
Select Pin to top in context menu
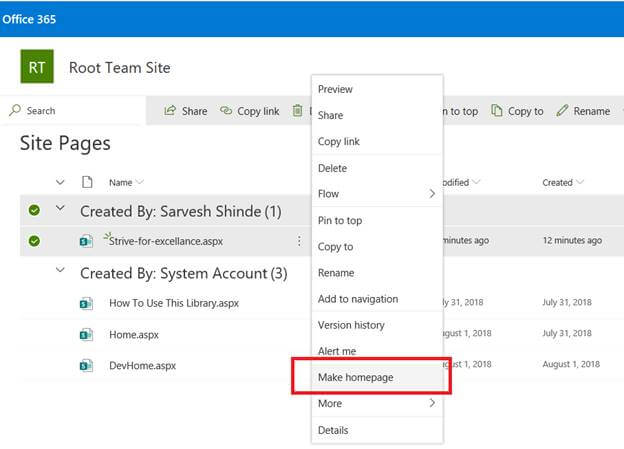(x=377, y=221)
